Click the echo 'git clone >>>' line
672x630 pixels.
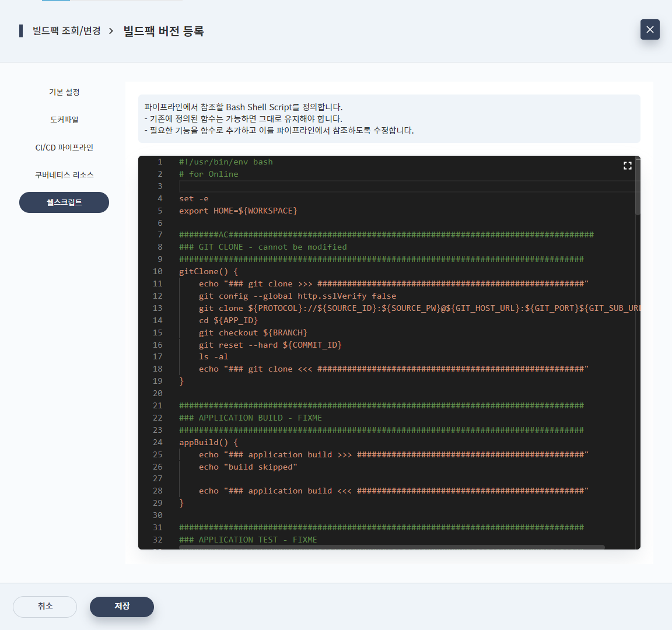pyautogui.click(x=394, y=283)
